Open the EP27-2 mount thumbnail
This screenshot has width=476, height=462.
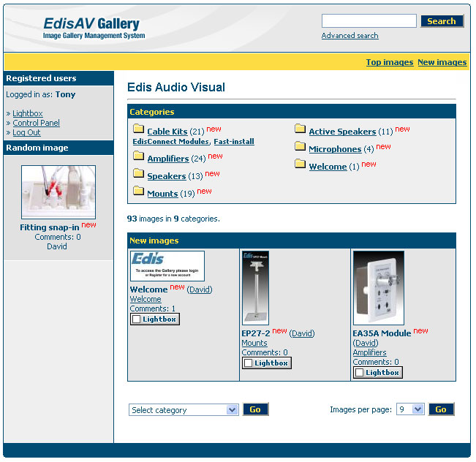click(255, 288)
